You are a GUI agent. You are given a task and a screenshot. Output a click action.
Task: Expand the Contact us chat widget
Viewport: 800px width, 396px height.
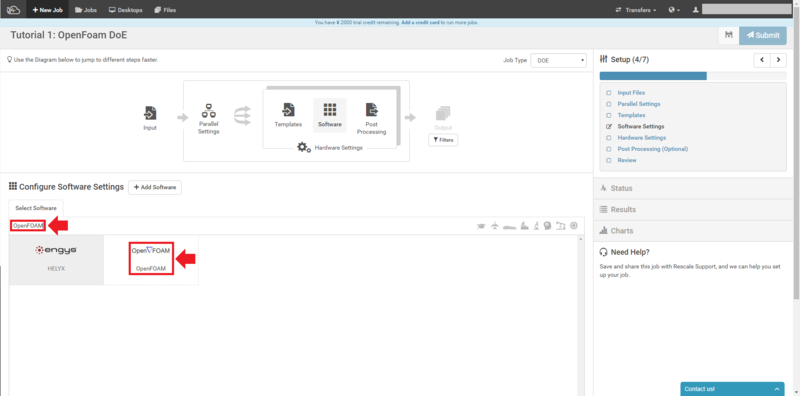click(733, 389)
